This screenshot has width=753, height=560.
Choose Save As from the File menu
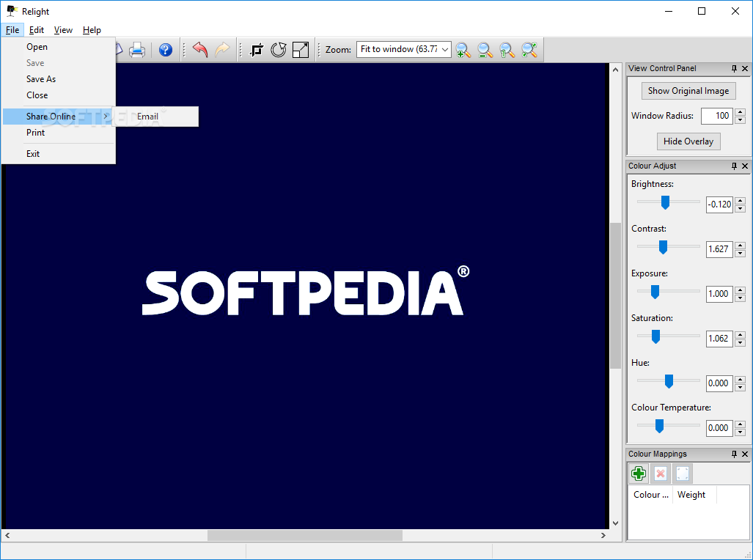click(x=59, y=78)
